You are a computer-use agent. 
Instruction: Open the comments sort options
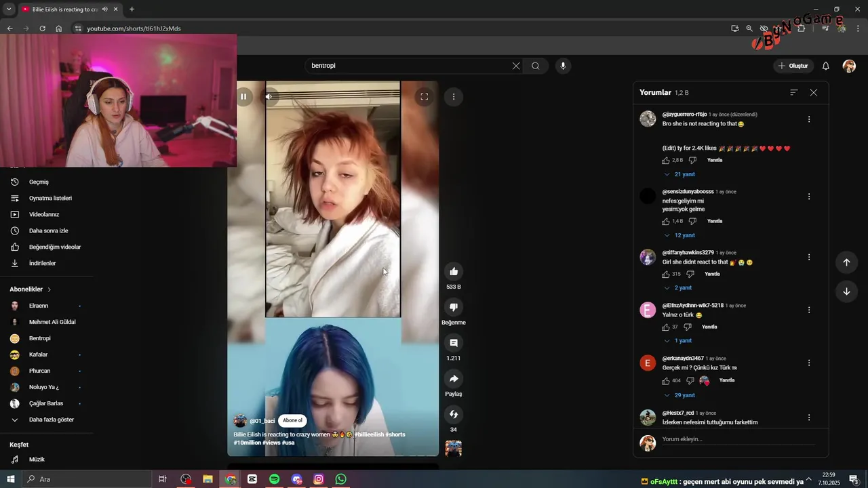794,92
